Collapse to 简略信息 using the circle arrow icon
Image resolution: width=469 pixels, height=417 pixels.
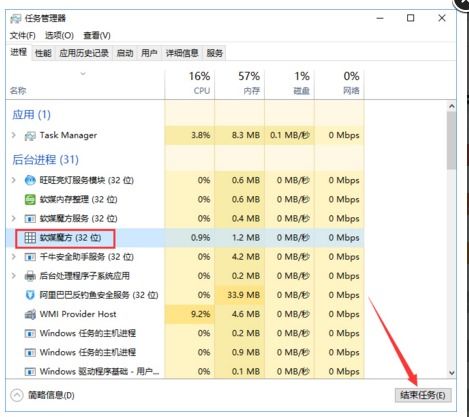tap(17, 395)
